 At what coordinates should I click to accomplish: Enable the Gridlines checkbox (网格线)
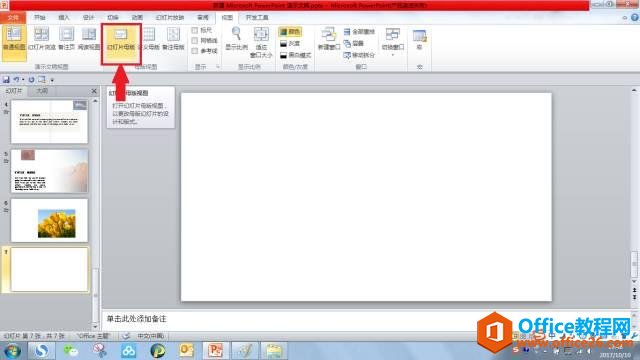tap(195, 40)
